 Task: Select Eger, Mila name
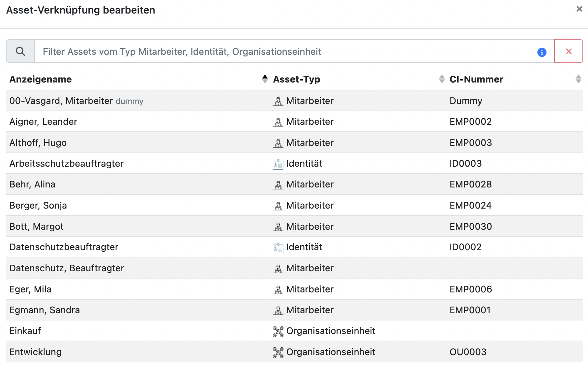30,289
